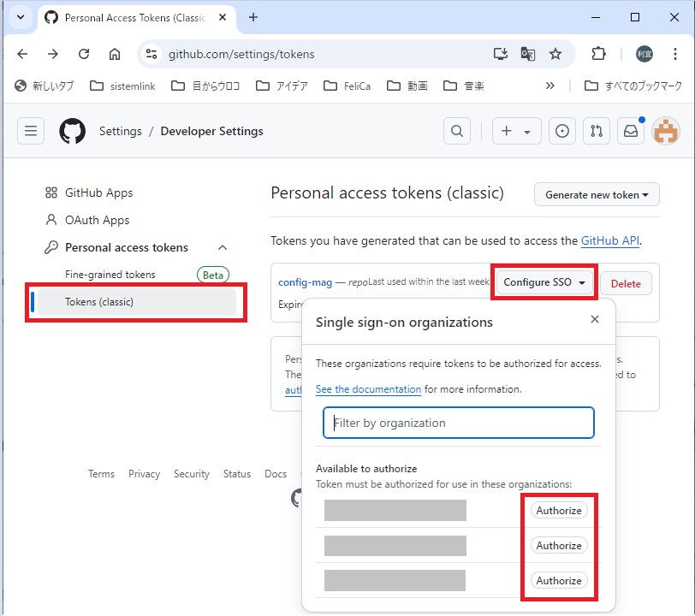Focus the Filter by organization field

[458, 423]
